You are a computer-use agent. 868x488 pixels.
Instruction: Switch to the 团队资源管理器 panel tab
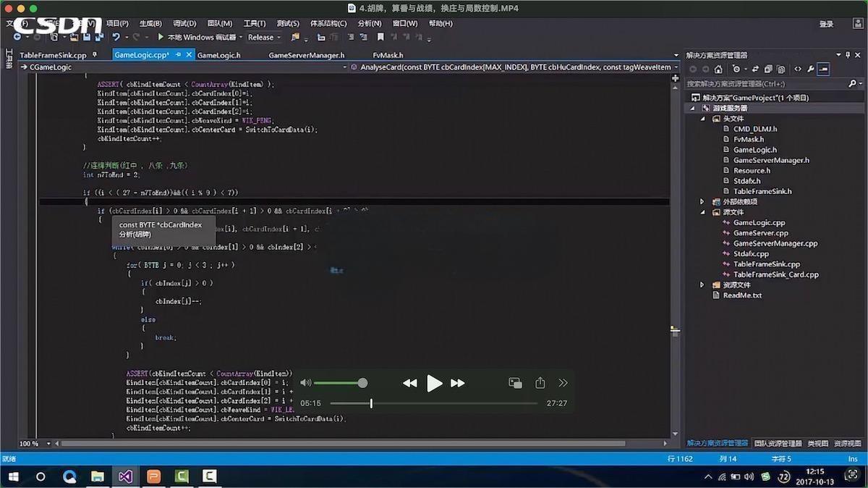[778, 443]
